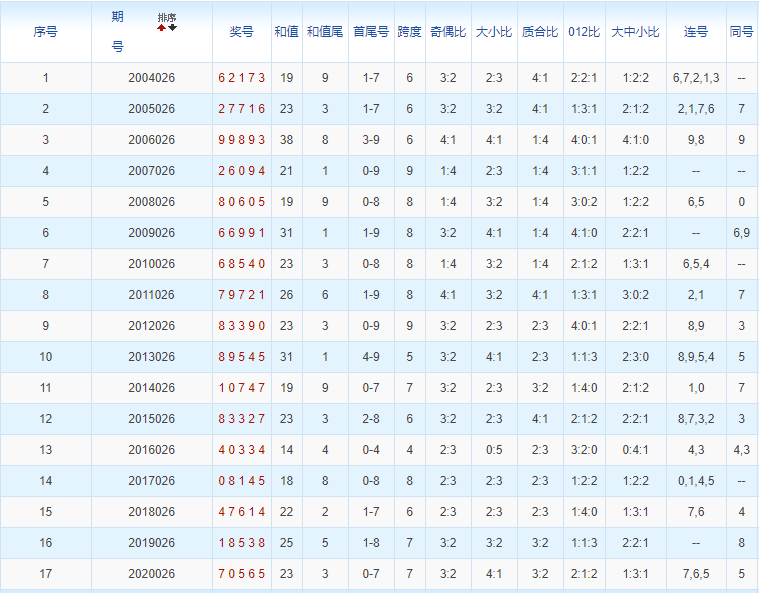Click winning number 7 9 7 2 1
Image resolution: width=759 pixels, height=593 pixels.
[x=242, y=295]
